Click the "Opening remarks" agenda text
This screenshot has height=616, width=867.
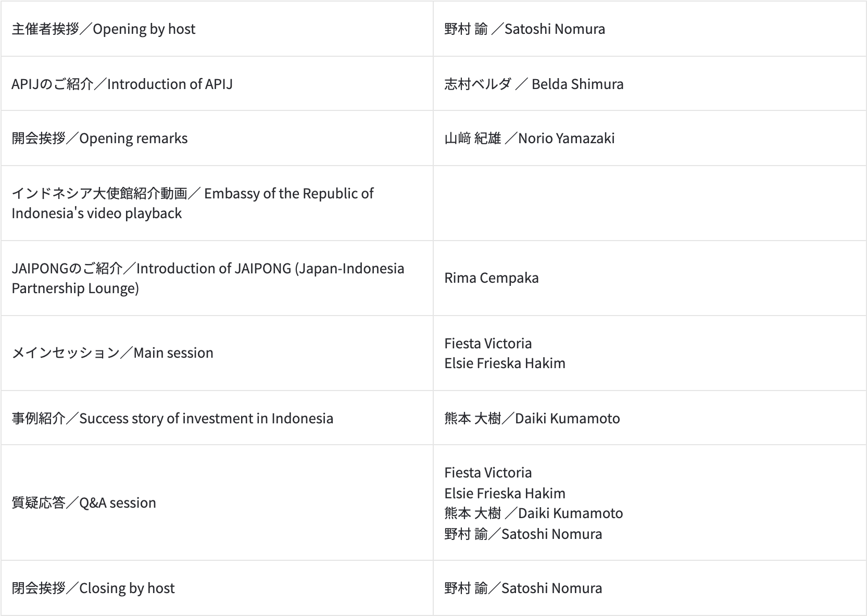99,139
